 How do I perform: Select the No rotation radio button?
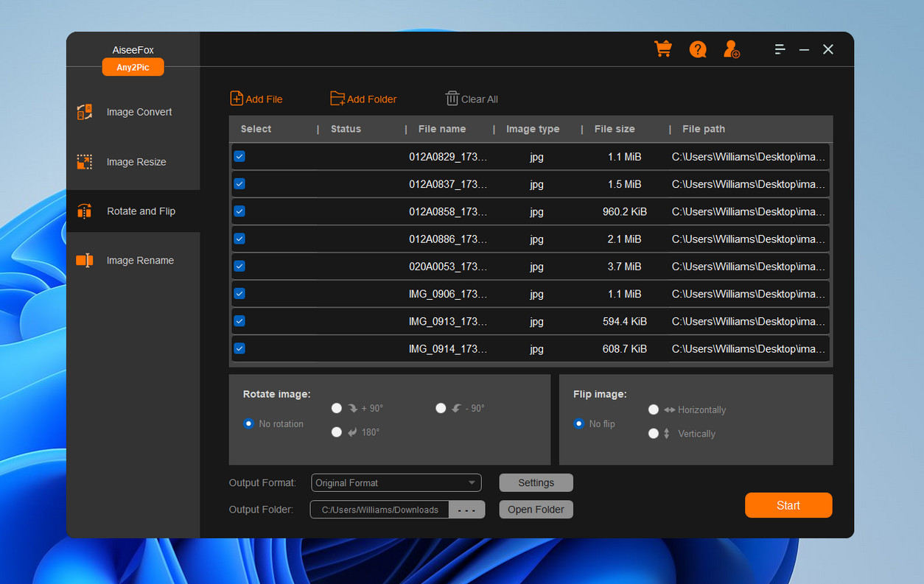(x=248, y=423)
